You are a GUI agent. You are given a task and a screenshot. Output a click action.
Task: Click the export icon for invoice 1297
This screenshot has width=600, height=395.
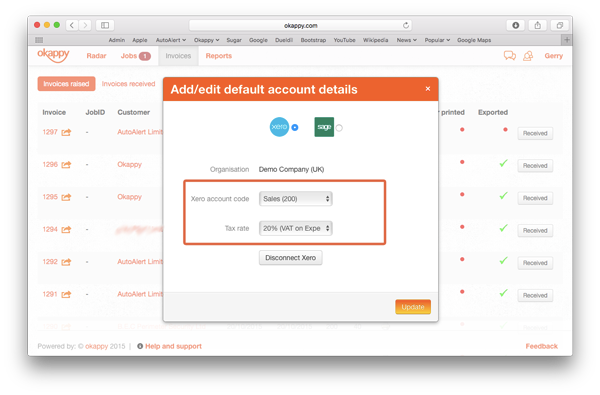66,132
